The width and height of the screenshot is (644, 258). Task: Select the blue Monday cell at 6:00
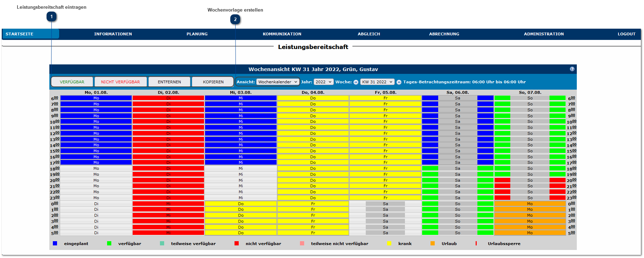click(x=96, y=98)
